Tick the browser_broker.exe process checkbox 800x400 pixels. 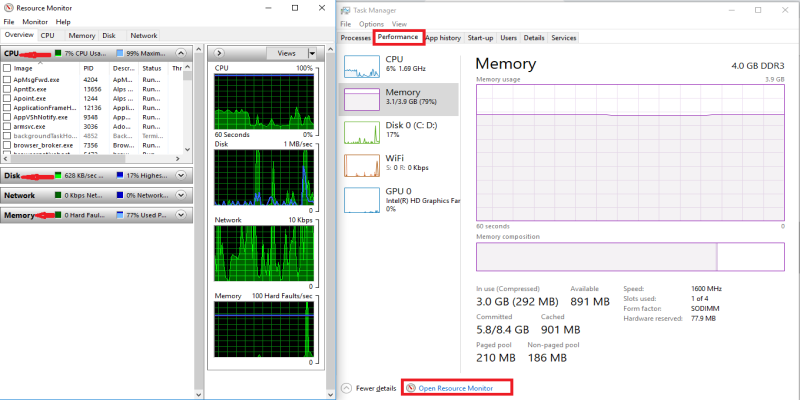(7, 145)
